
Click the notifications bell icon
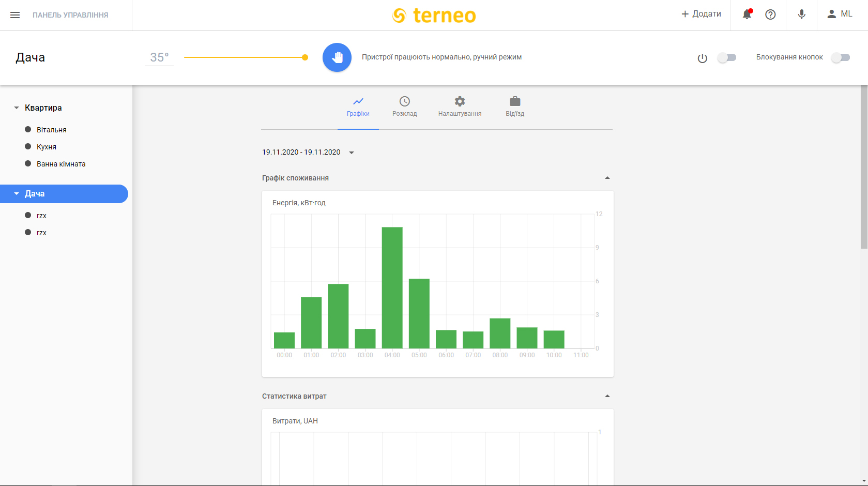click(747, 14)
